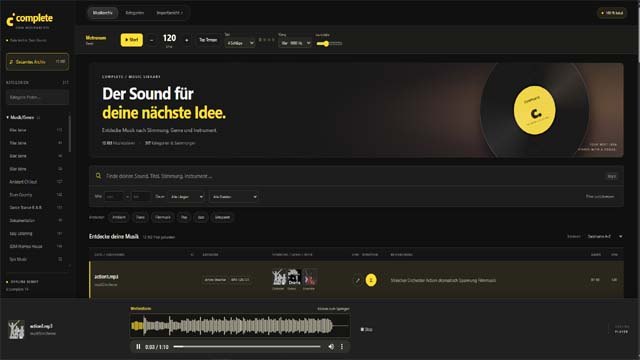Click the playback progress bar in player
The height and width of the screenshot is (360, 640).
point(247,347)
